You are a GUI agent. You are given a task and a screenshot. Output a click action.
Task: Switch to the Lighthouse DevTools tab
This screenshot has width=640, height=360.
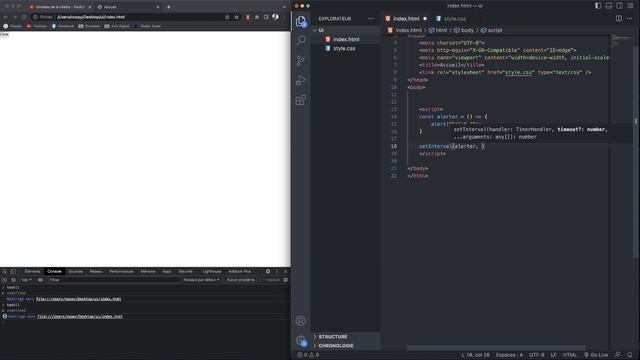click(x=212, y=271)
